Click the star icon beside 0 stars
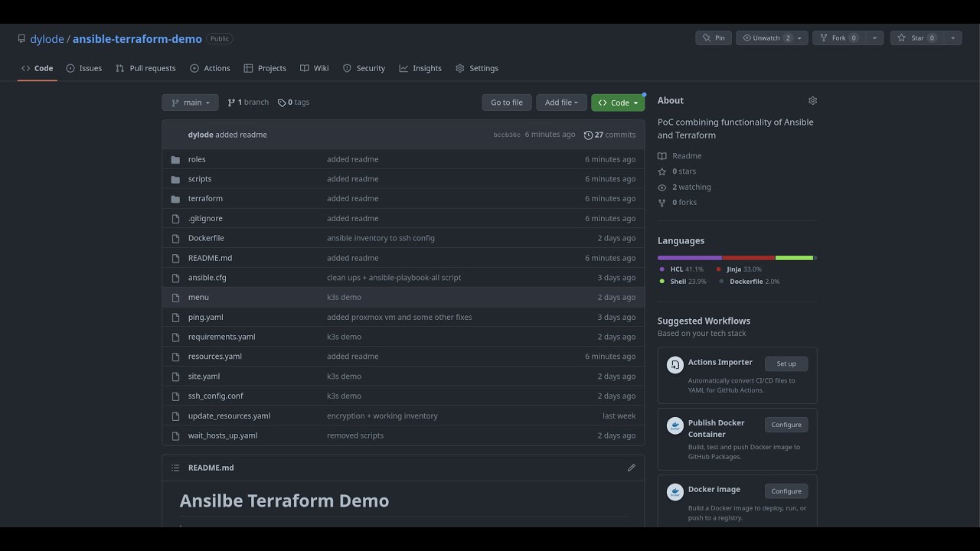 662,171
